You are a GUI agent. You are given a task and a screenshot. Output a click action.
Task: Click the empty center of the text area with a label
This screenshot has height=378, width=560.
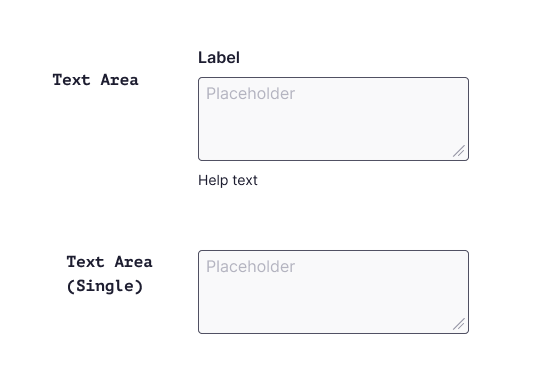(x=333, y=123)
